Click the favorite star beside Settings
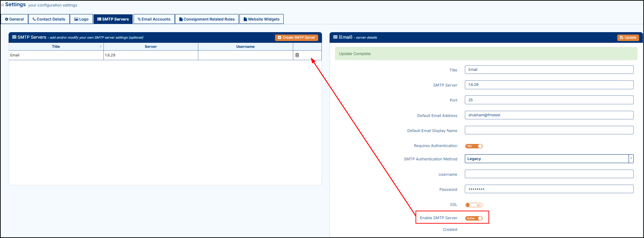Screen dimensions: 644x238 pos(2,5)
